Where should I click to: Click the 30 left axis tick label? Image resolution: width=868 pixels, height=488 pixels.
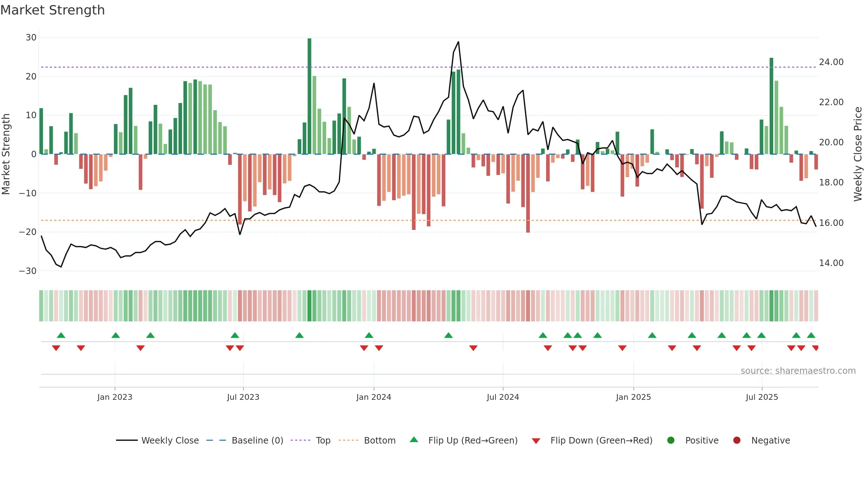point(31,38)
